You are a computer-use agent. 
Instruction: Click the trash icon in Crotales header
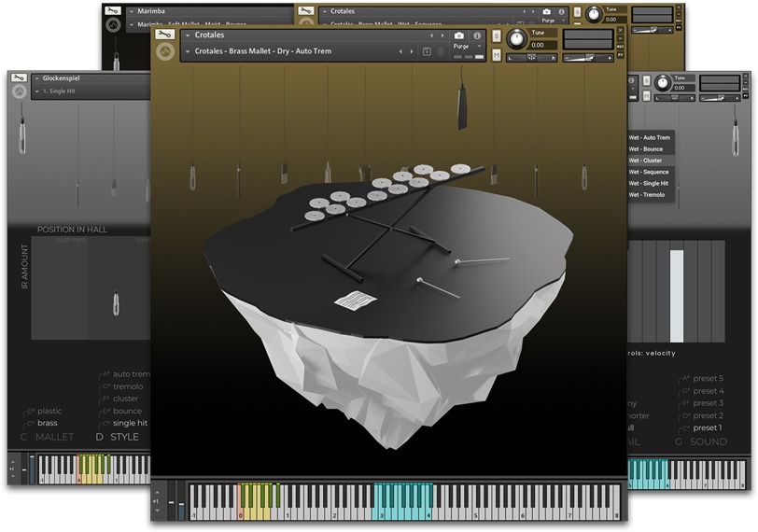pyautogui.click(x=441, y=51)
